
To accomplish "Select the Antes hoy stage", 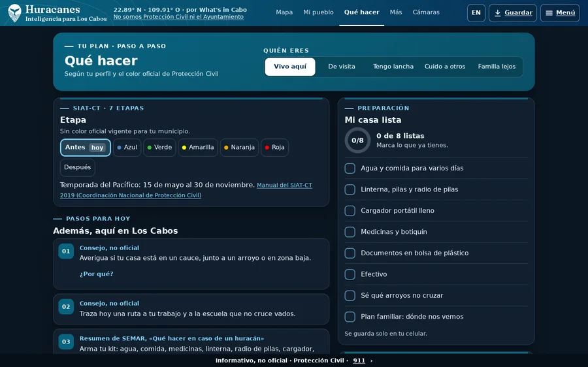I will (86, 148).
